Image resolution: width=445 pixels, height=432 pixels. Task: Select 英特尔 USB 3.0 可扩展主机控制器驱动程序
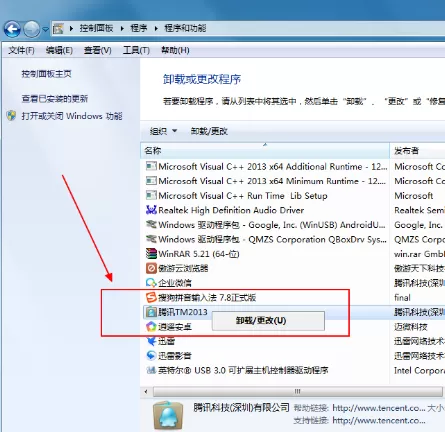(243, 370)
